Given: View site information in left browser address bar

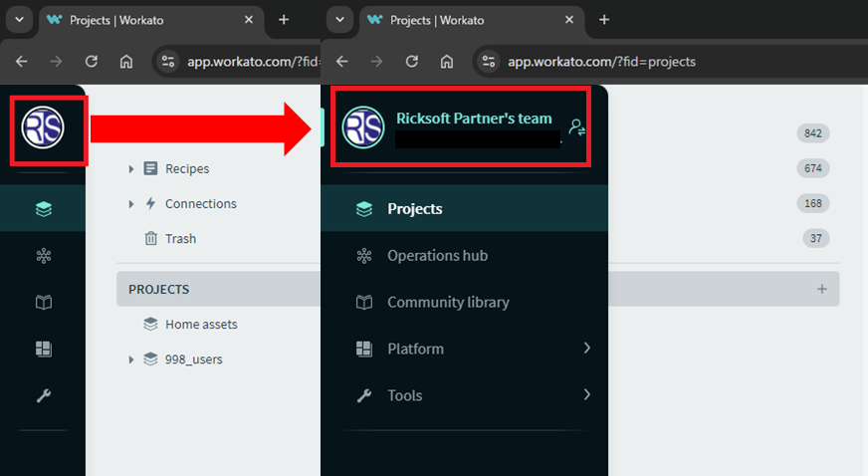Looking at the screenshot, I should (168, 62).
